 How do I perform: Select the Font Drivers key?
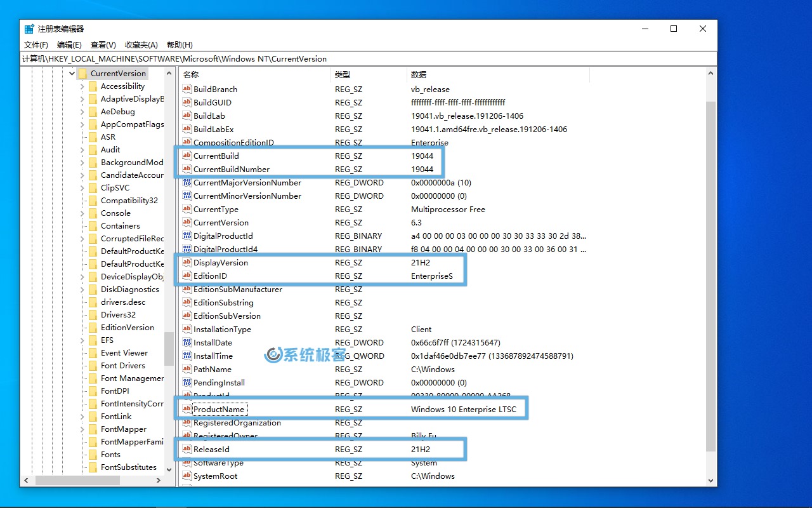(123, 366)
